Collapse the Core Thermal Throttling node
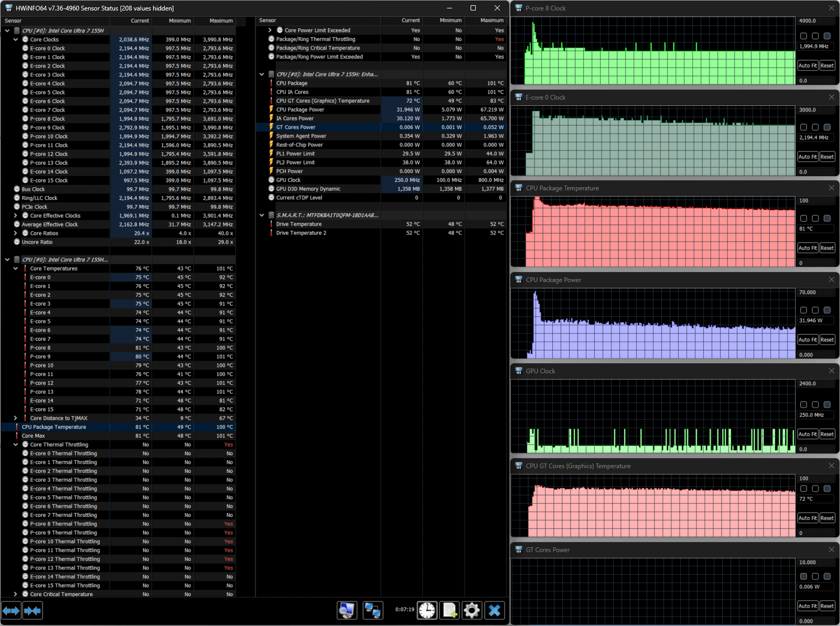Image resolution: width=840 pixels, height=626 pixels. tap(16, 445)
